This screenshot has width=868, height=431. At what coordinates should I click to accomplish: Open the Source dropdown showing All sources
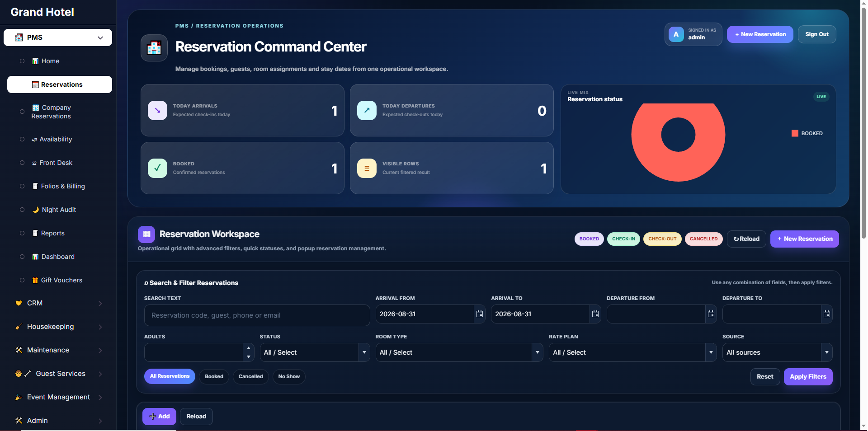click(778, 352)
